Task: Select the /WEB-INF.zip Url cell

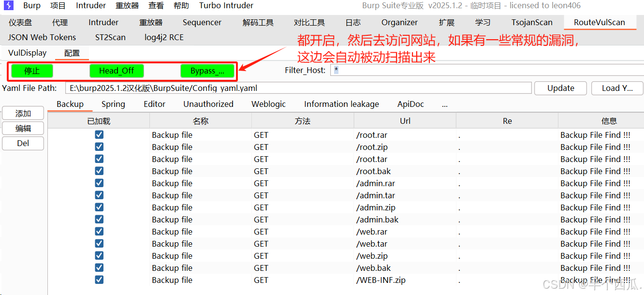Action: [405, 280]
